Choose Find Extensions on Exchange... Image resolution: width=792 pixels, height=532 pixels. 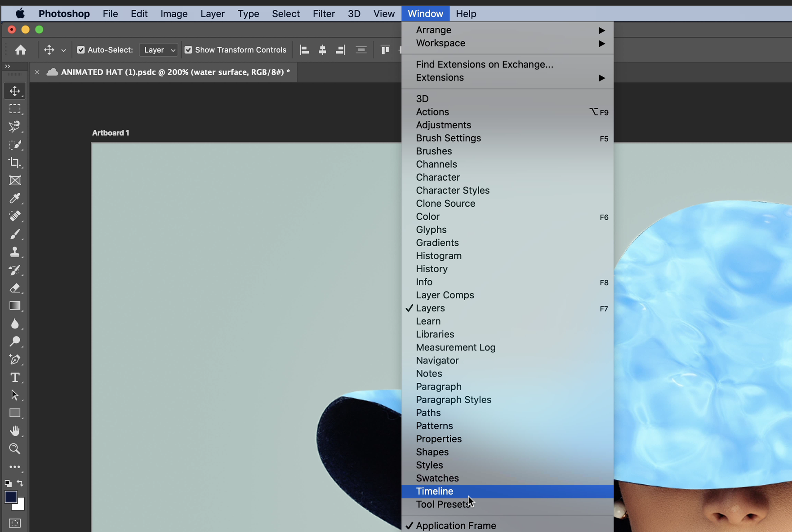tap(507, 65)
